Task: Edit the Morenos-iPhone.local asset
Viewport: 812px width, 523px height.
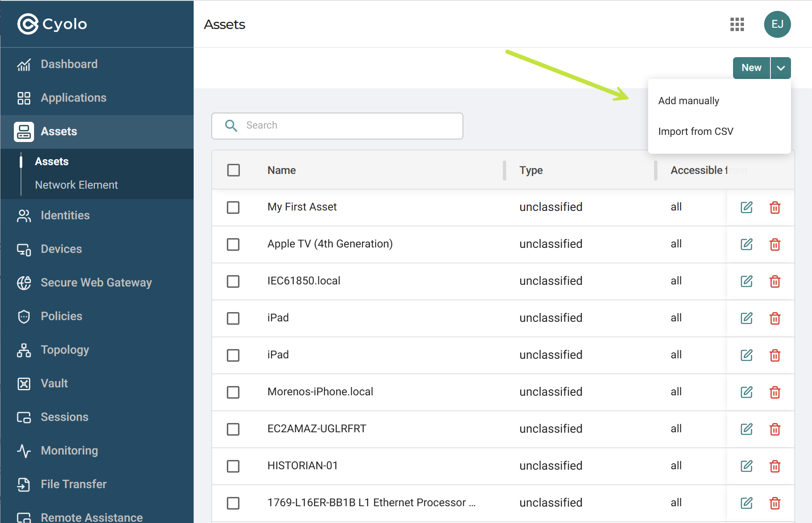Action: [746, 392]
